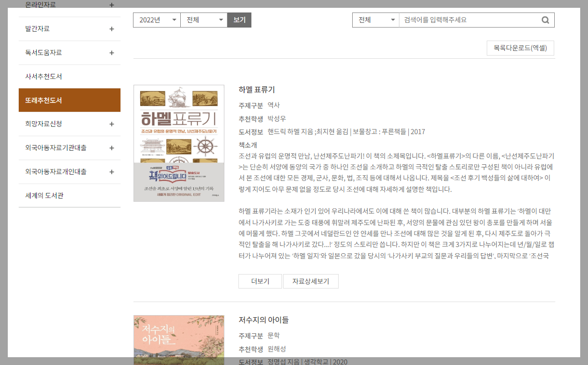Click the 하멜 표류기 book cover
This screenshot has height=365, width=588.
coord(179,143)
